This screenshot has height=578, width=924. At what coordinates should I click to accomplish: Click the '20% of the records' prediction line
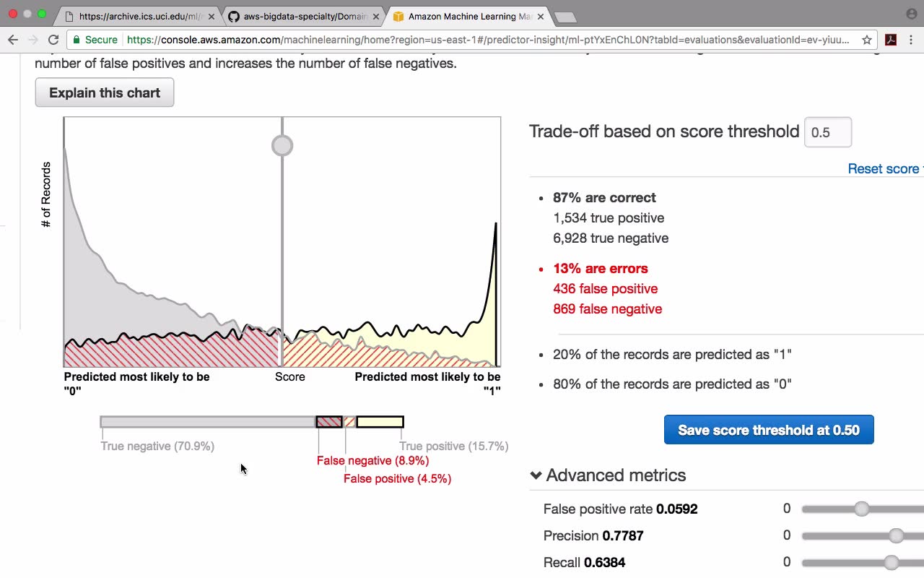pyautogui.click(x=672, y=355)
